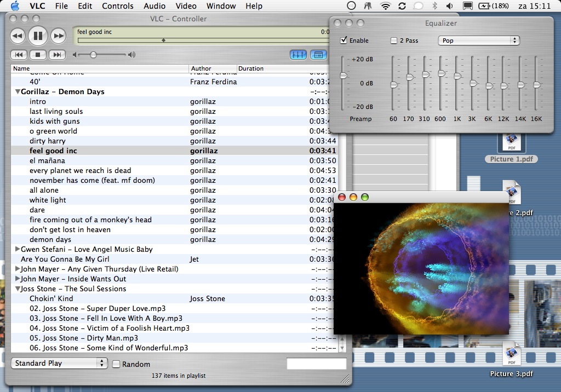Open the Audio menu
Image resolution: width=561 pixels, height=392 pixels.
pos(154,5)
